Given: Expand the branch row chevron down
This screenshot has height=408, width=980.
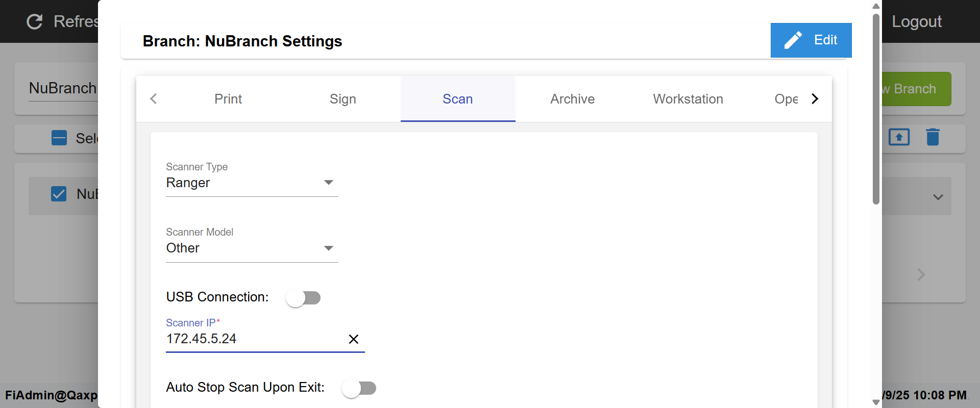Looking at the screenshot, I should coord(938,197).
